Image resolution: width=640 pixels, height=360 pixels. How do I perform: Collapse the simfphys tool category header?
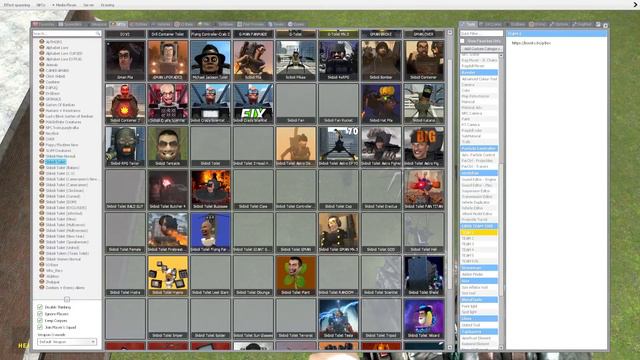click(x=479, y=173)
